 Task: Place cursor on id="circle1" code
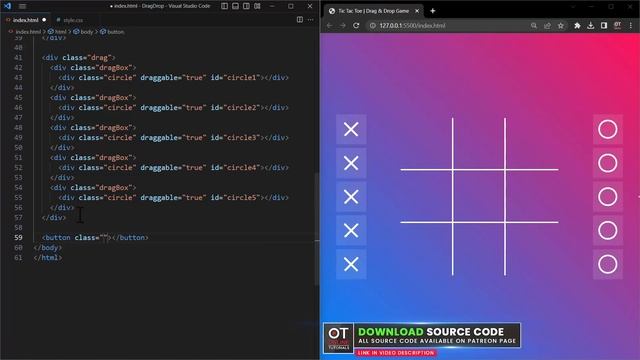click(235, 78)
